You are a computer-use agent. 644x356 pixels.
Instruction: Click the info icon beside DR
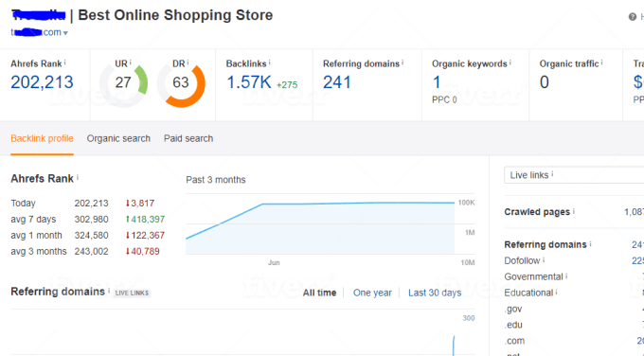coord(188,62)
